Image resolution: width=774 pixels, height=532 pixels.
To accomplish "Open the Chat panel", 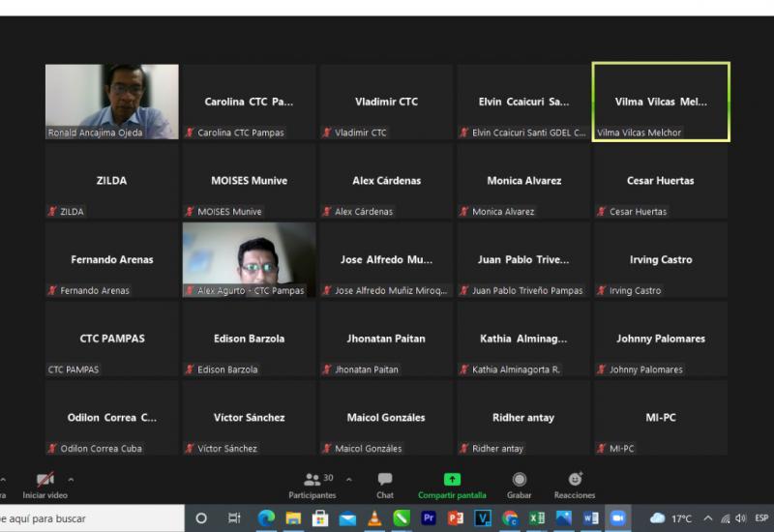I will coord(385,485).
